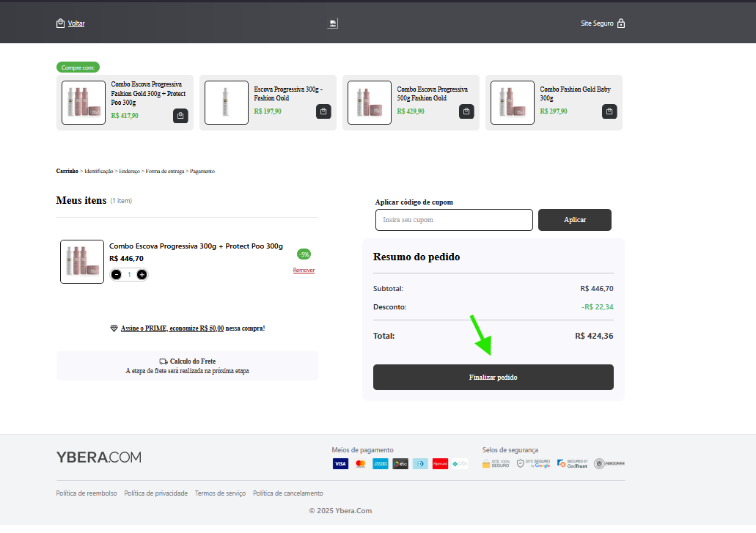Select Endereço breadcrumb step
This screenshot has height=533, width=756.
129,171
